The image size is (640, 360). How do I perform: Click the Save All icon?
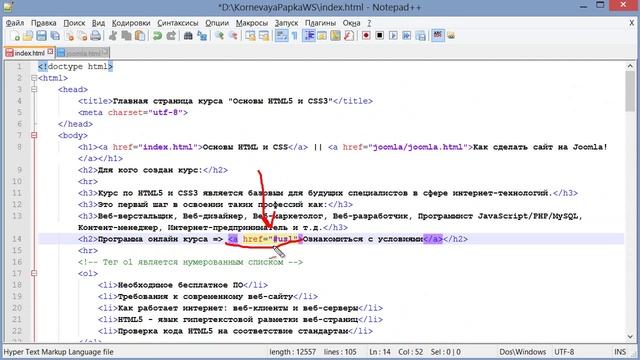(55, 36)
